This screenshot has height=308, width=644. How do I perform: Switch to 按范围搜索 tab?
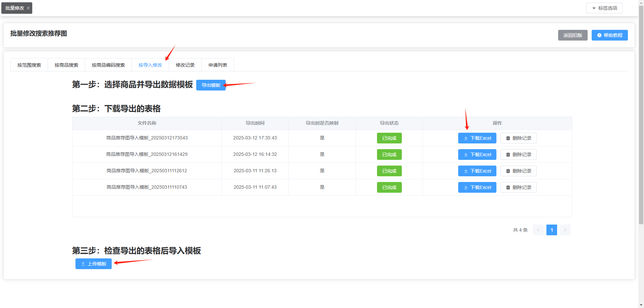click(x=29, y=65)
